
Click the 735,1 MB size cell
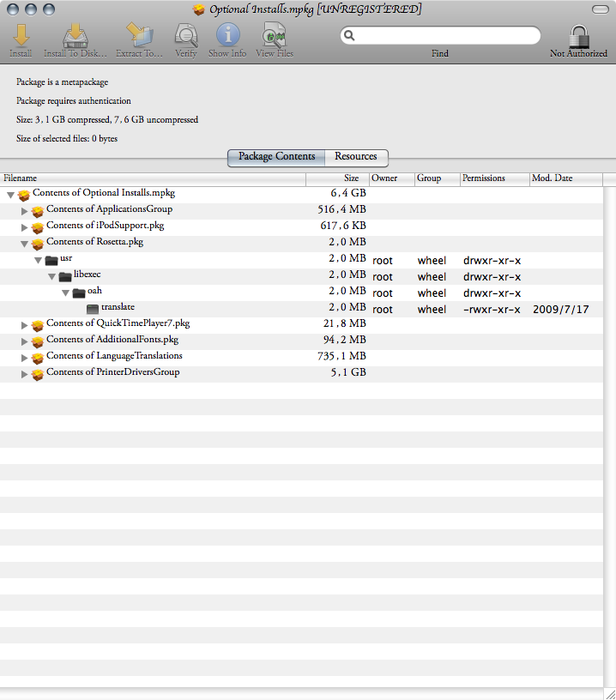[x=342, y=356]
